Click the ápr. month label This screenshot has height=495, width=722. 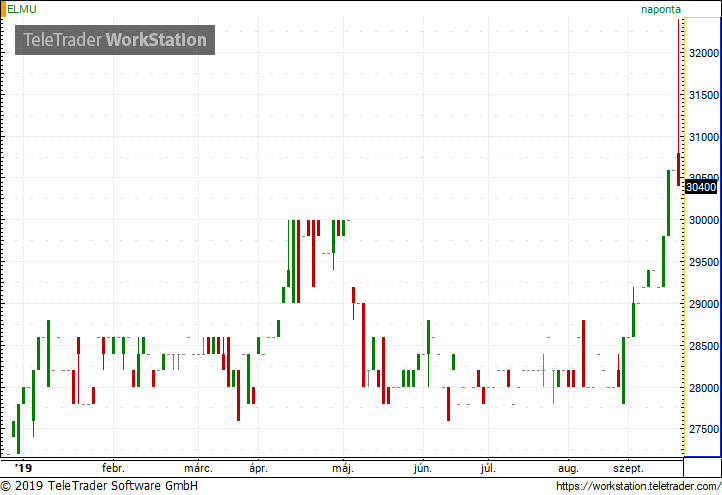[258, 469]
